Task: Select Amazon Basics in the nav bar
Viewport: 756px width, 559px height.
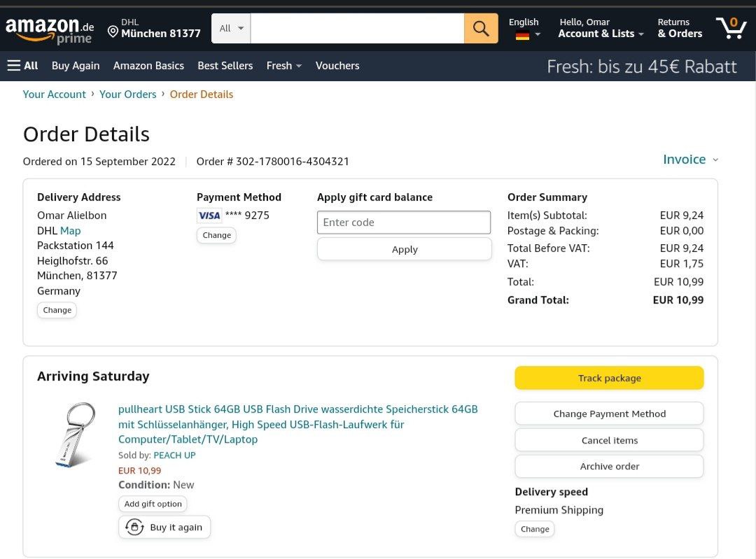Action: [x=148, y=66]
